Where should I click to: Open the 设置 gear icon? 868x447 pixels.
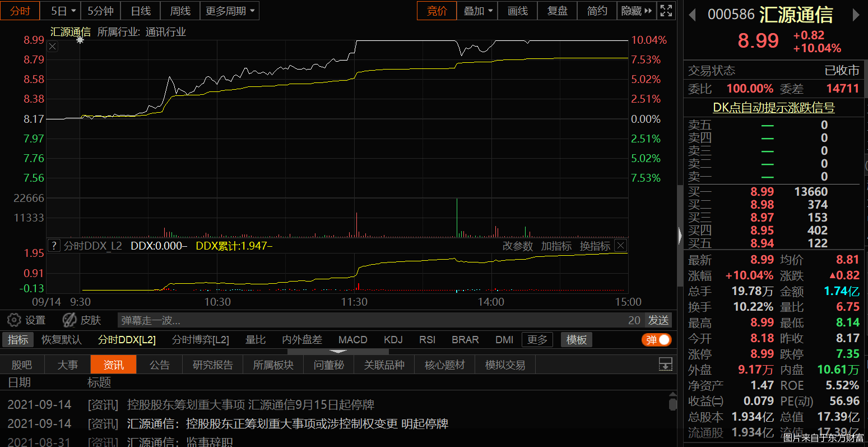(14, 320)
